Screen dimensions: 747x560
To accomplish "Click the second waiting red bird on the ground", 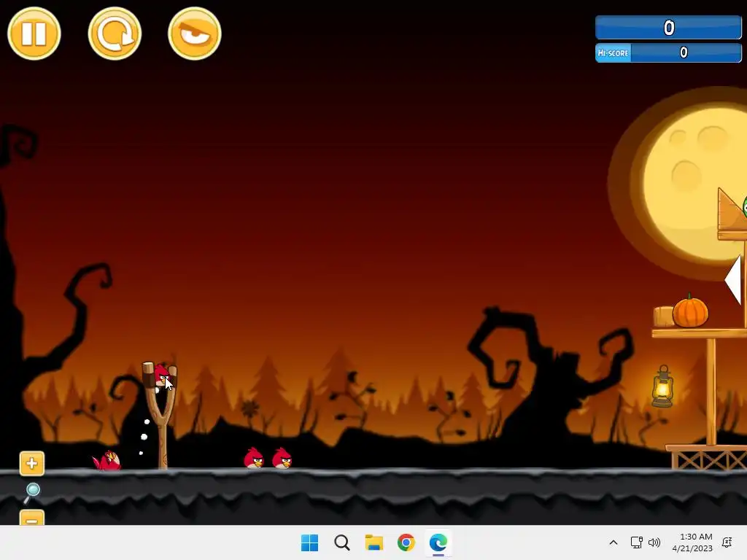I will (282, 458).
